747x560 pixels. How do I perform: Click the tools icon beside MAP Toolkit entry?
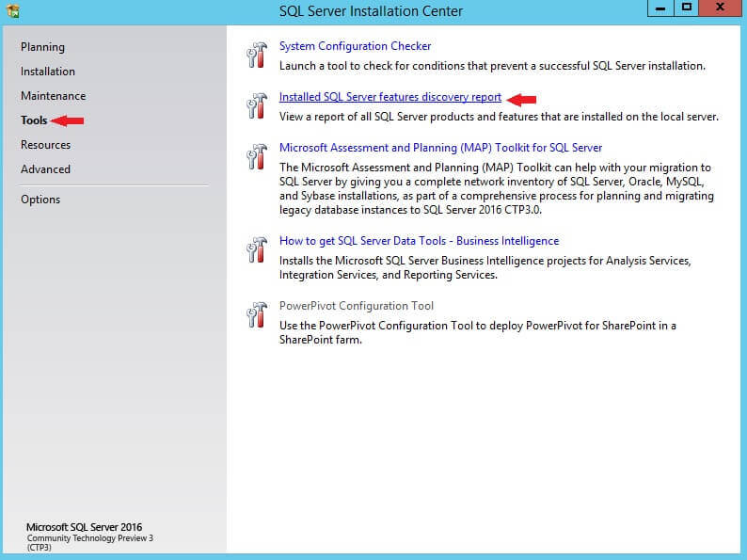tap(257, 156)
